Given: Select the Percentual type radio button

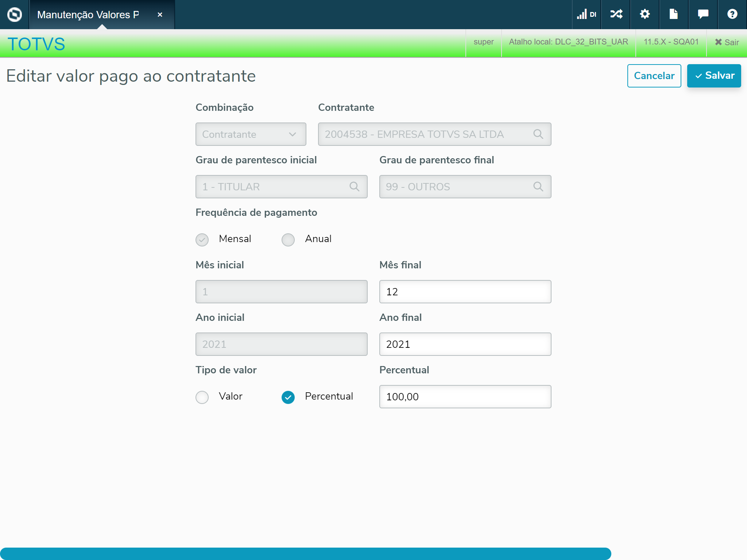Looking at the screenshot, I should pos(288,397).
